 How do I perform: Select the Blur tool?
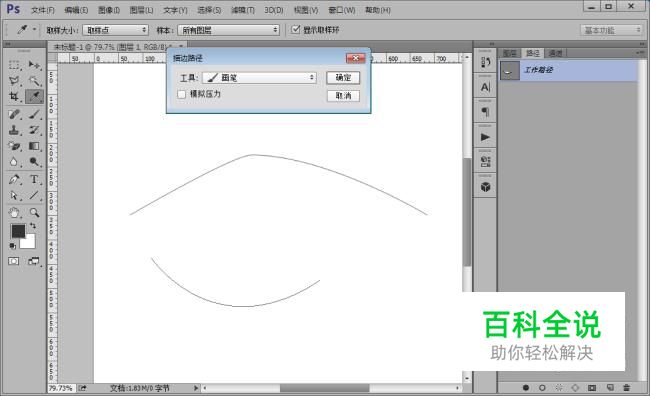point(14,162)
